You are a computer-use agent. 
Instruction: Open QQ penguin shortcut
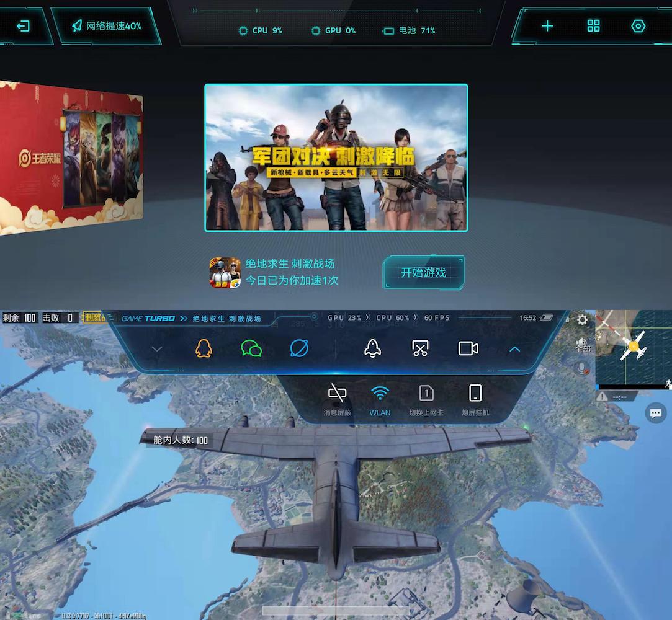click(204, 348)
